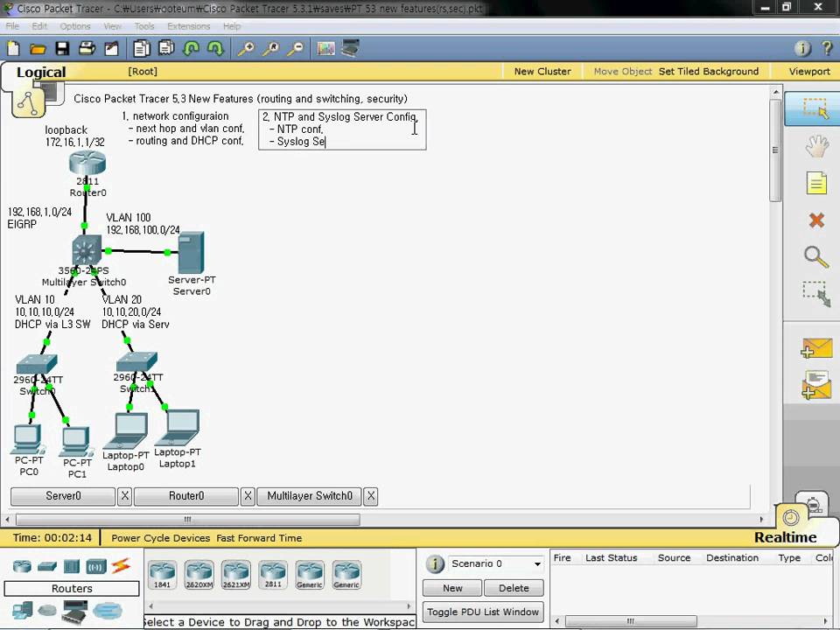Click Power Cycle Devices
The image size is (840, 630).
coord(161,538)
